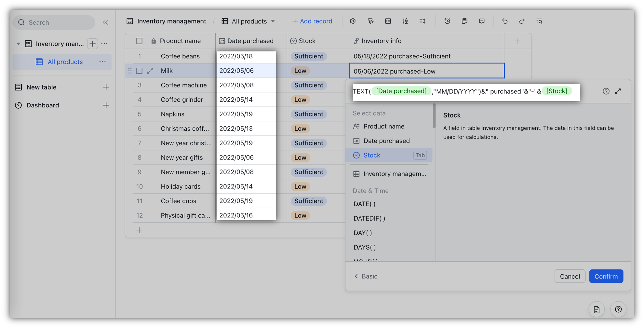This screenshot has height=328, width=644.
Task: Open the reminders clock icon
Action: coord(447,21)
